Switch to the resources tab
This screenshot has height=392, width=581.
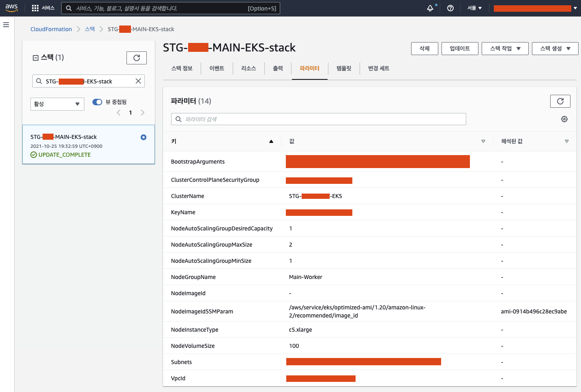249,68
